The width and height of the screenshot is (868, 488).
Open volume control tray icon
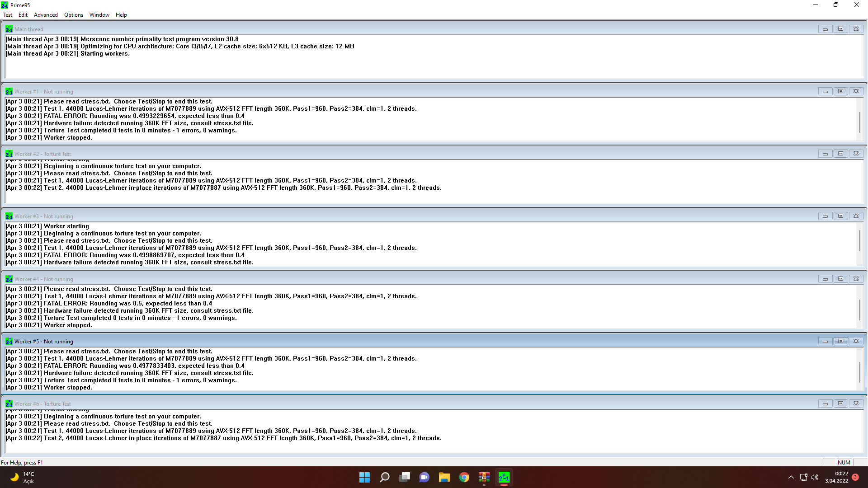[x=815, y=477]
